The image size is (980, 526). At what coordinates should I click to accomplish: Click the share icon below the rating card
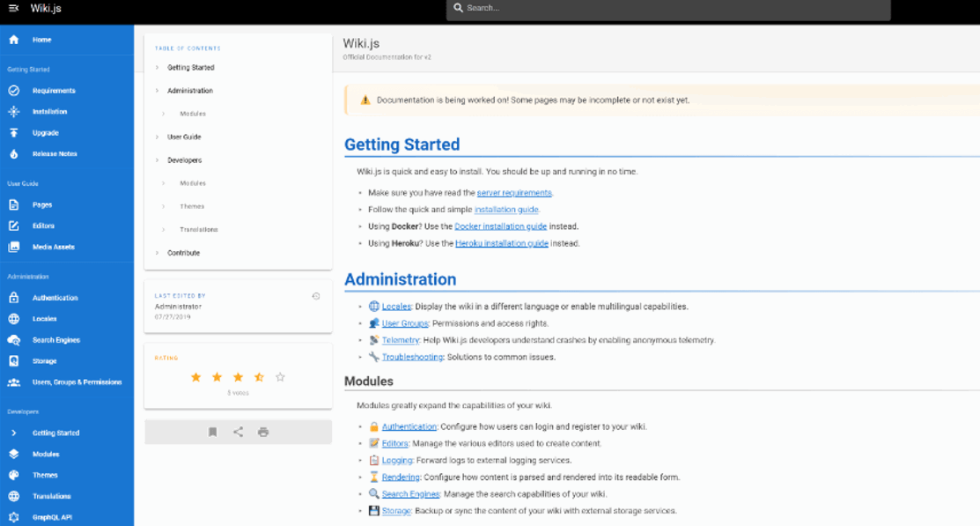pyautogui.click(x=239, y=432)
